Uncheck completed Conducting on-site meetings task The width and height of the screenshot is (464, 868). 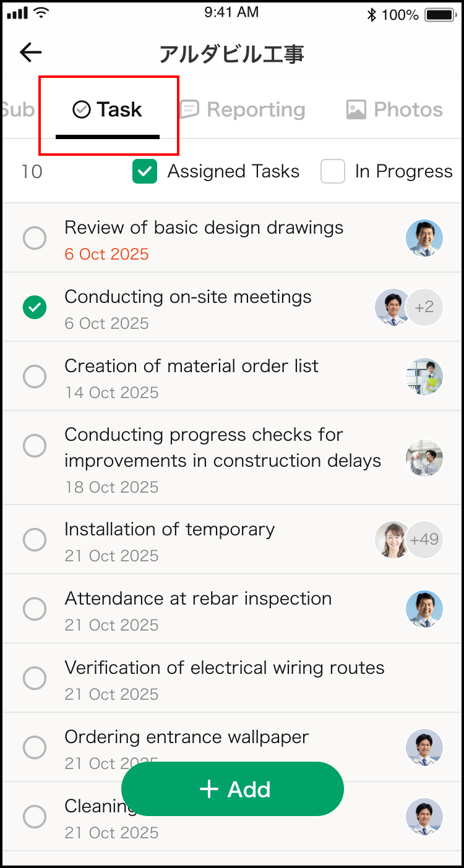pos(35,307)
